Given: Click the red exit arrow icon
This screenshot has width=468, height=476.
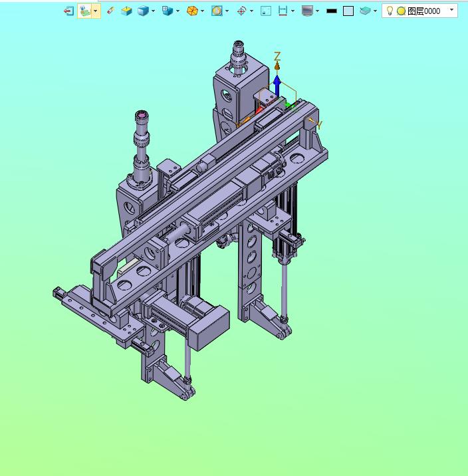Looking at the screenshot, I should pos(68,11).
